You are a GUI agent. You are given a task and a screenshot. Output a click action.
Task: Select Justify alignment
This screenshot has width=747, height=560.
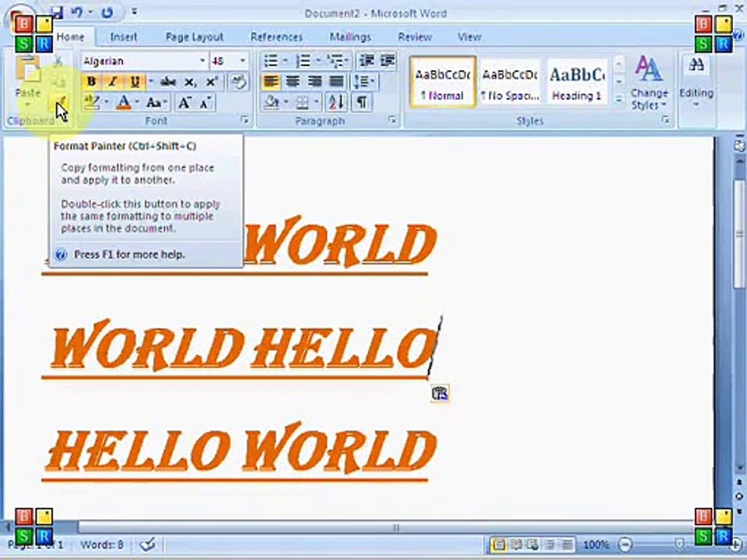point(336,82)
